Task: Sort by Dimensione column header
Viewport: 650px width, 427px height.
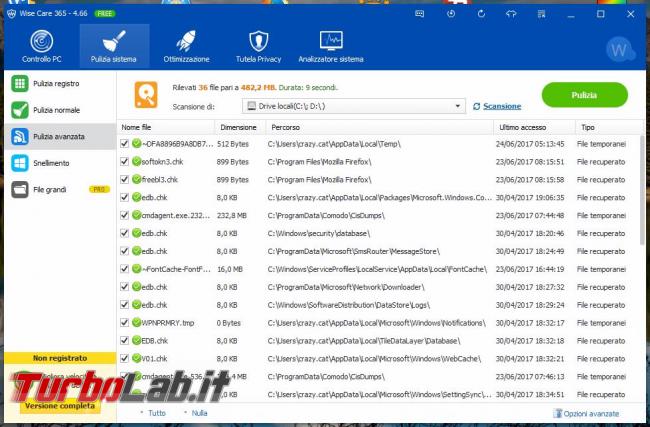Action: (240, 127)
